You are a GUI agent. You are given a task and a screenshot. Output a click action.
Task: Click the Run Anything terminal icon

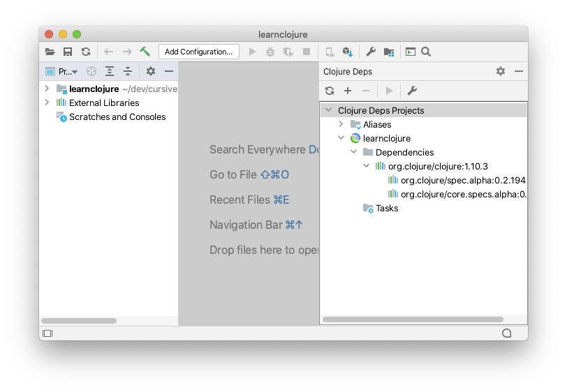coord(411,52)
